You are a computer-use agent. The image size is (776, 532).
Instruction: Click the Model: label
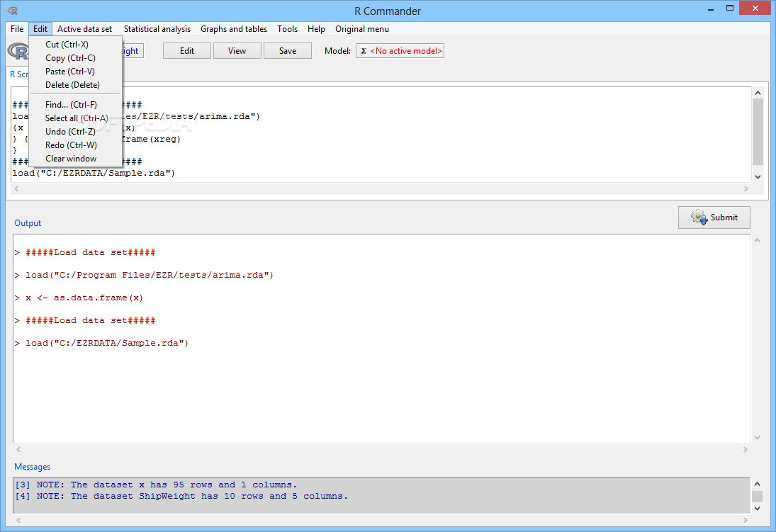click(337, 50)
